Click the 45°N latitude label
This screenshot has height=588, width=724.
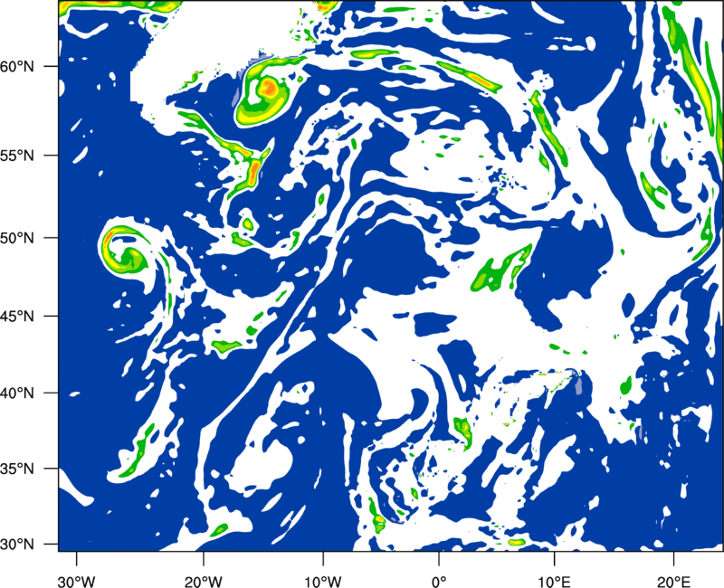tap(17, 316)
